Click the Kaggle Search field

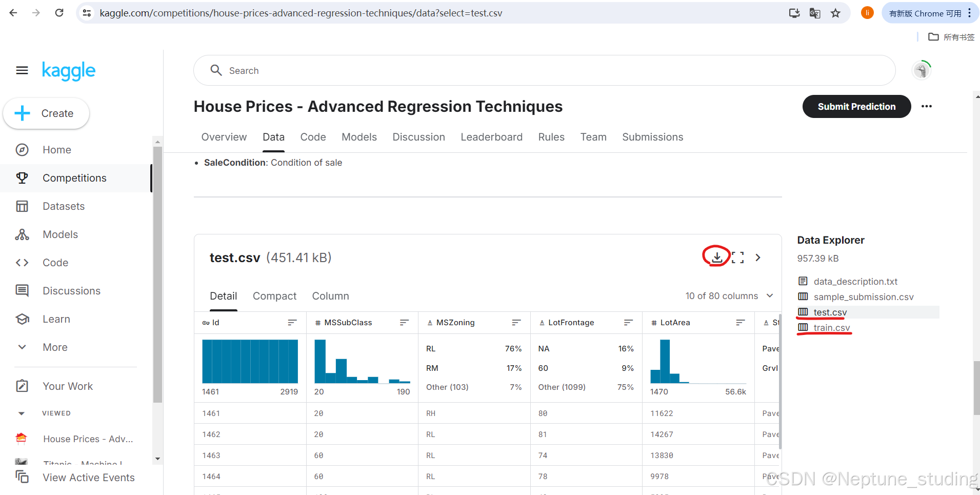(545, 70)
